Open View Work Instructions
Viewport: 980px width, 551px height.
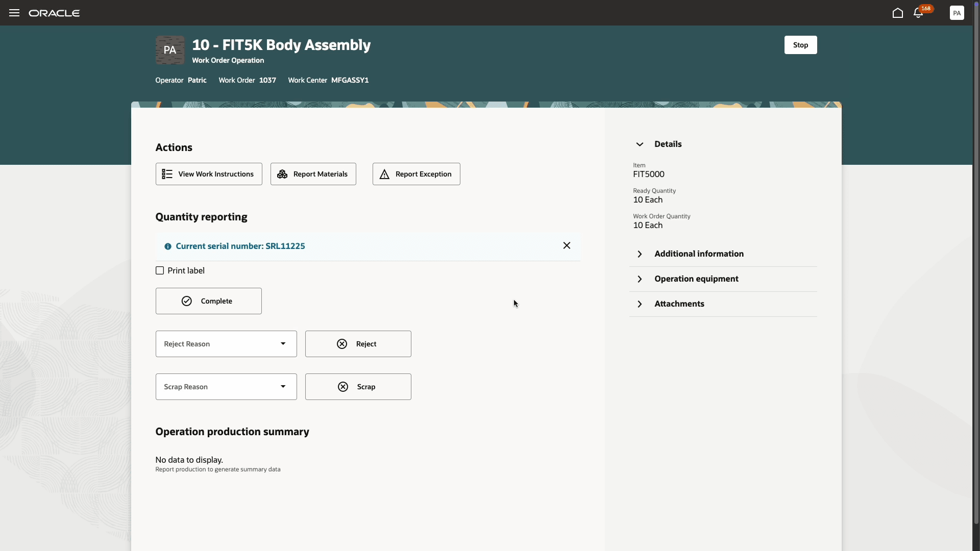pos(209,174)
